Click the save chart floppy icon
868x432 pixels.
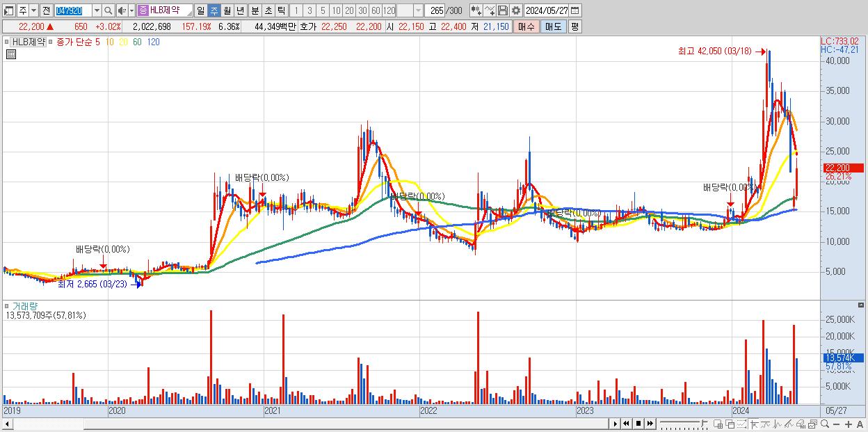click(x=502, y=10)
